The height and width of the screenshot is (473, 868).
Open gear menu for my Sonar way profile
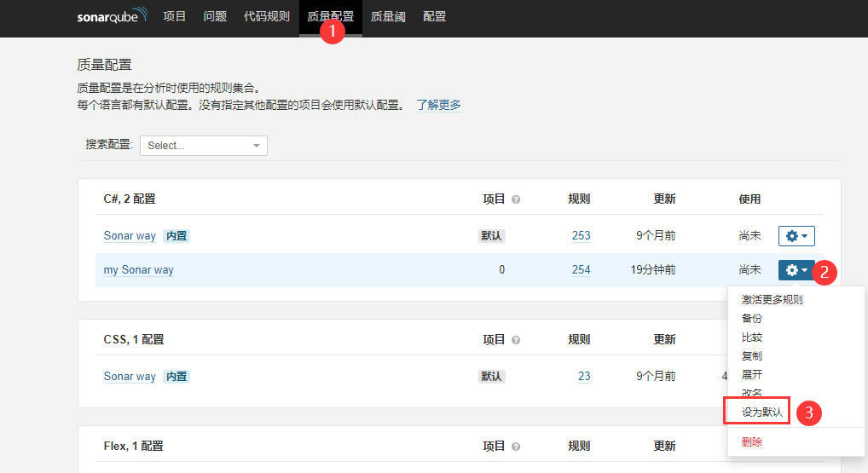796,270
